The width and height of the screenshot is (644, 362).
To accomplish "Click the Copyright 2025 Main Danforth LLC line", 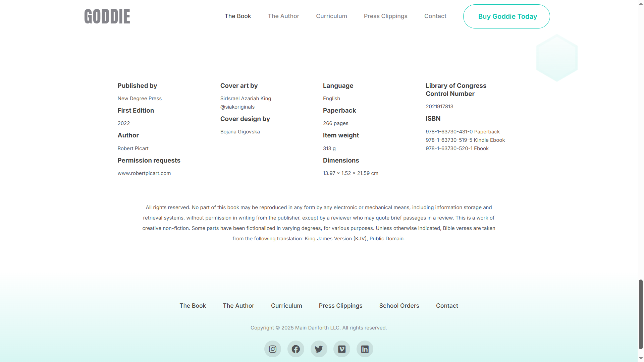I will 319,328.
